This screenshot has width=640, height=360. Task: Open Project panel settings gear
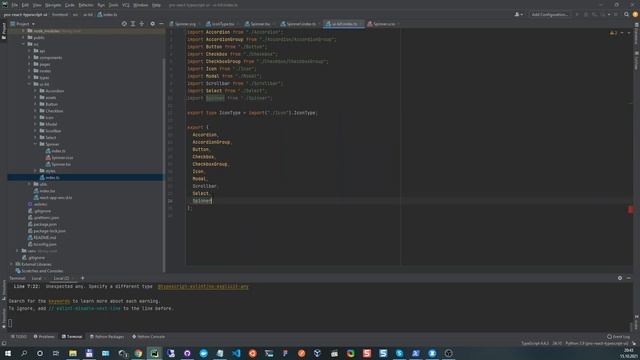coord(152,24)
